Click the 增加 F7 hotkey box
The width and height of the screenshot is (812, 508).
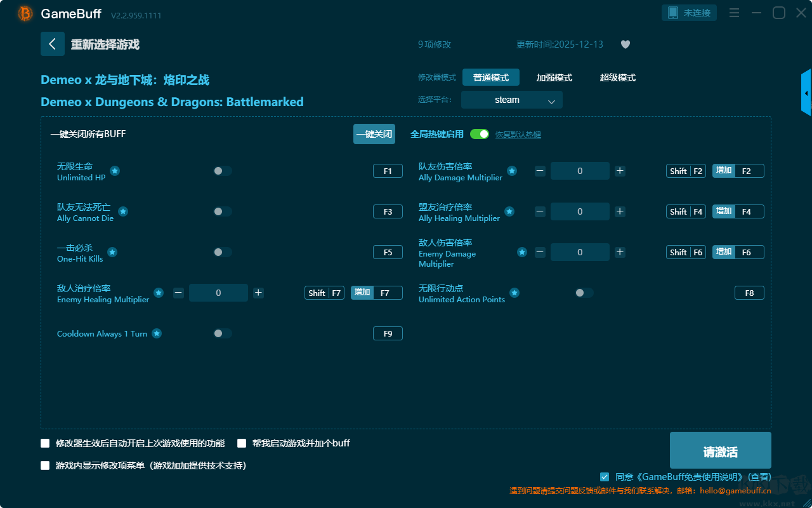pyautogui.click(x=377, y=293)
